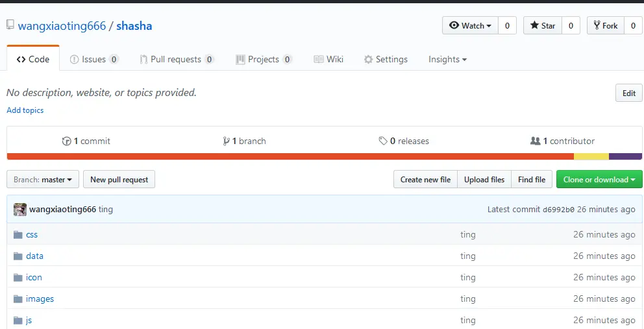
Task: Click the stargazers count next to Star
Action: pyautogui.click(x=571, y=25)
